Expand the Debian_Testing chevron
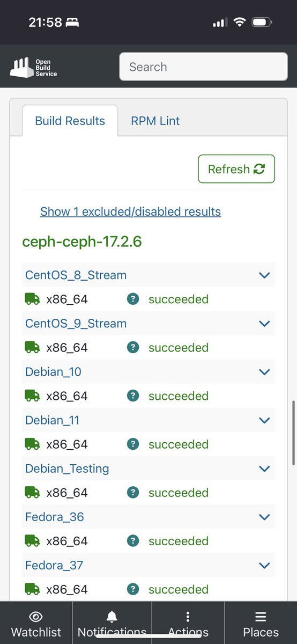 tap(264, 469)
